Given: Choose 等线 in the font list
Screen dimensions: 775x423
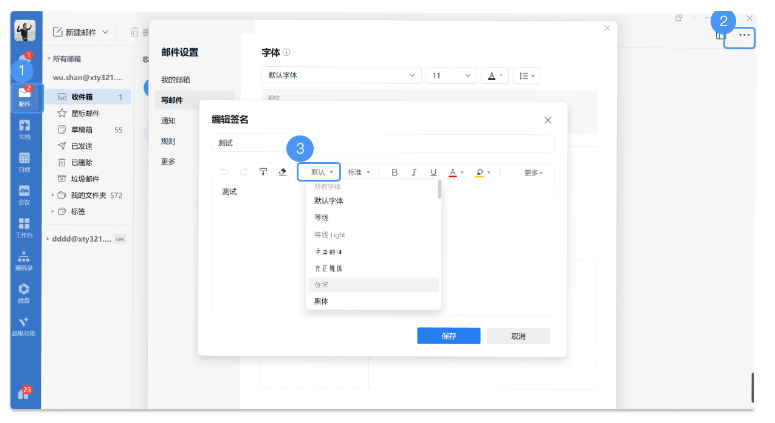Looking at the screenshot, I should pos(321,217).
